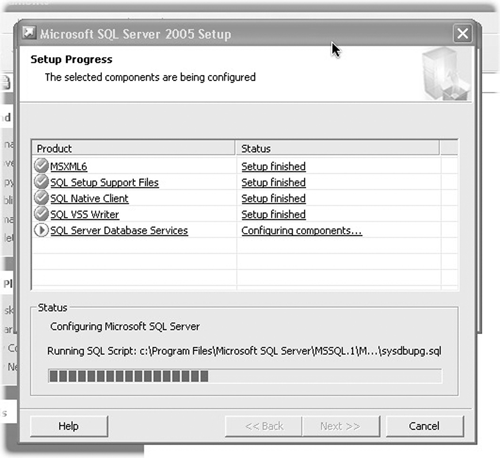Image resolution: width=500 pixels, height=458 pixels.
Task: Click the SQL VSS Writer checkmark icon
Action: 41,214
